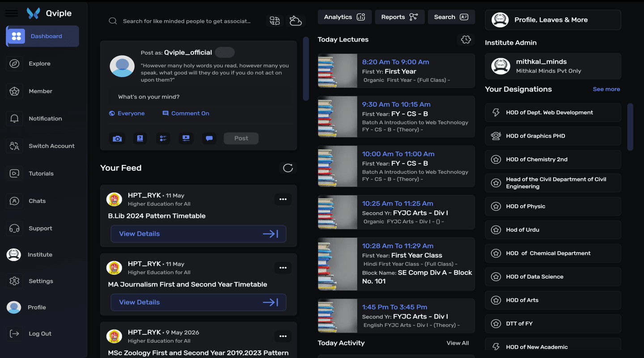Image resolution: width=644 pixels, height=358 pixels.
Task: Click the Support headset icon
Action: click(14, 228)
